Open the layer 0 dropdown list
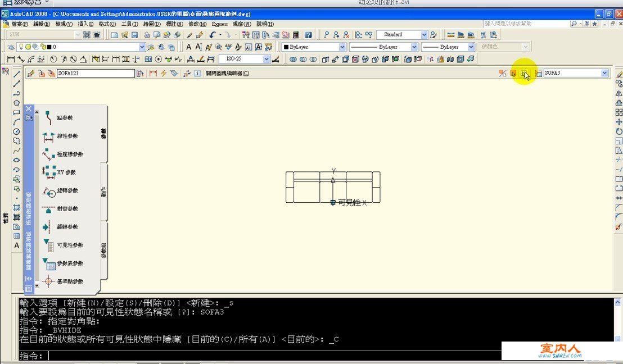 (142, 47)
